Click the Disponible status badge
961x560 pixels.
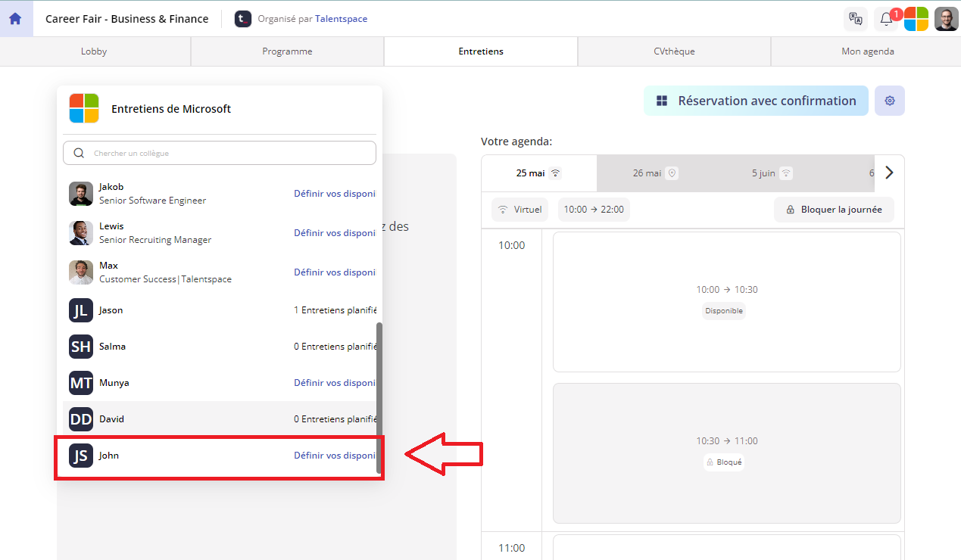(x=724, y=311)
